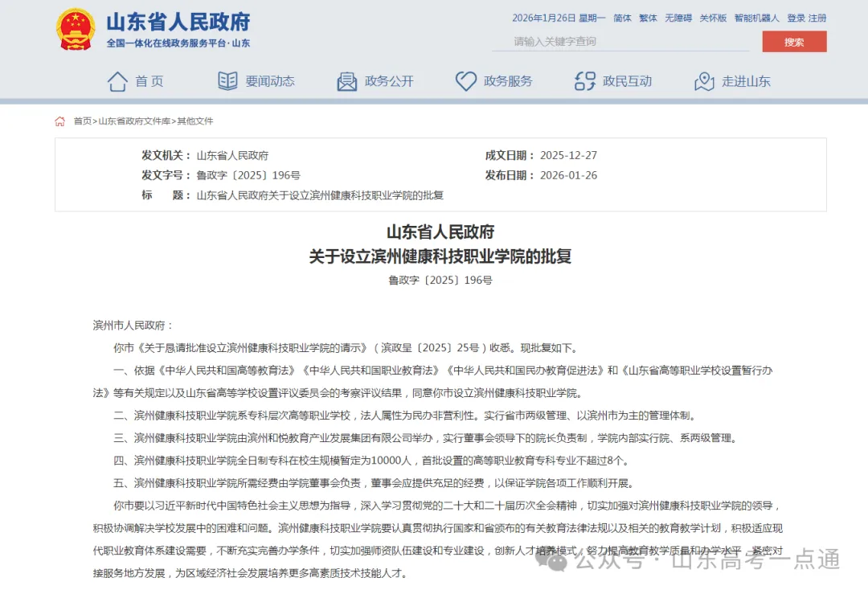Click the map pin icon beside 走进山东
868x594 pixels.
coord(704,81)
